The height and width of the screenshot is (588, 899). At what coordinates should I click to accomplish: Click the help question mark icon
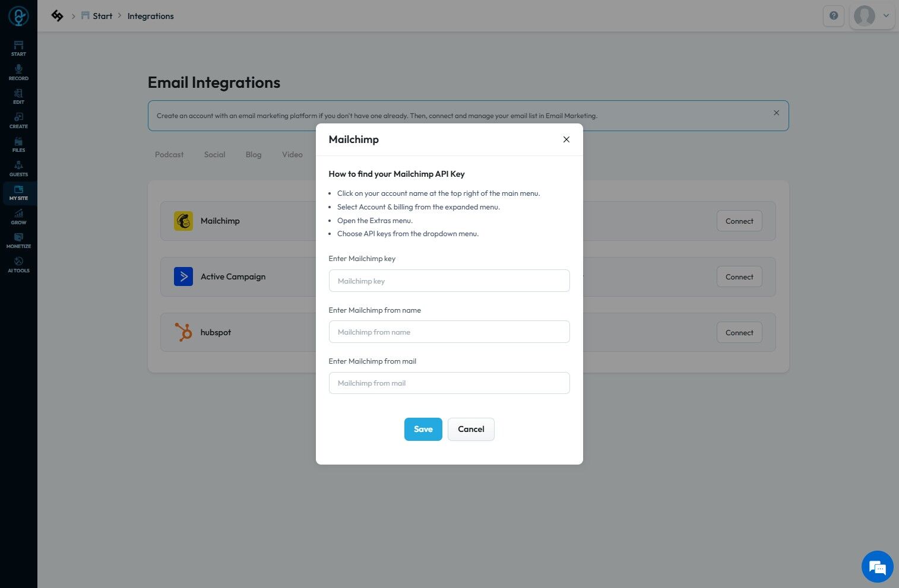click(834, 16)
